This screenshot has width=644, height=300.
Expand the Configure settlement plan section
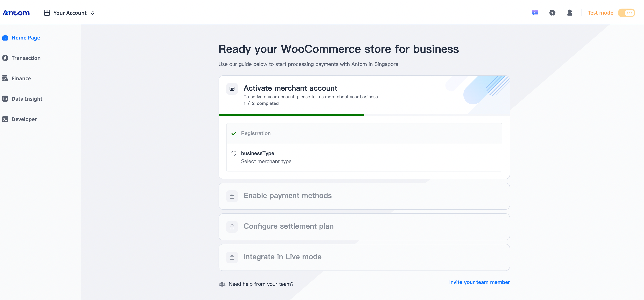pyautogui.click(x=288, y=226)
